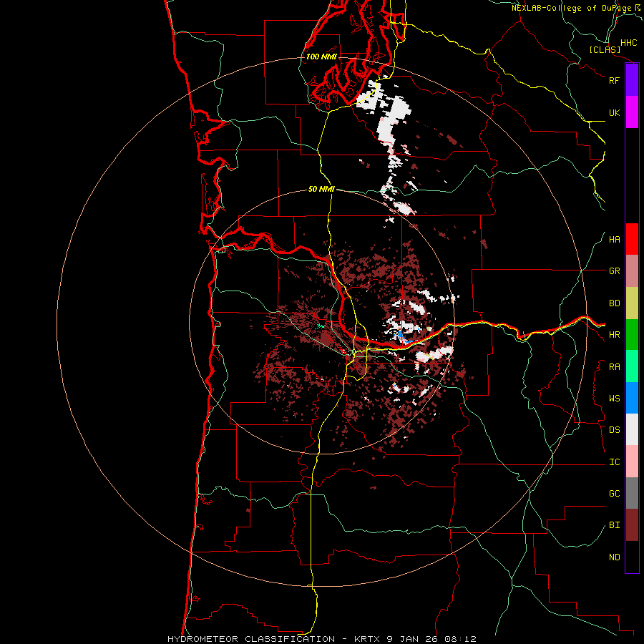Click the GC legend label
Screen dimensions: 644x644
(614, 494)
